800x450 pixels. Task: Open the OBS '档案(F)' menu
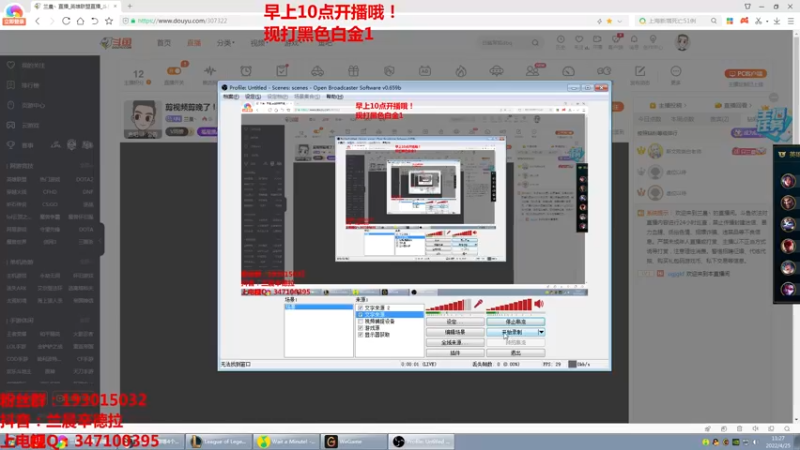pos(231,96)
